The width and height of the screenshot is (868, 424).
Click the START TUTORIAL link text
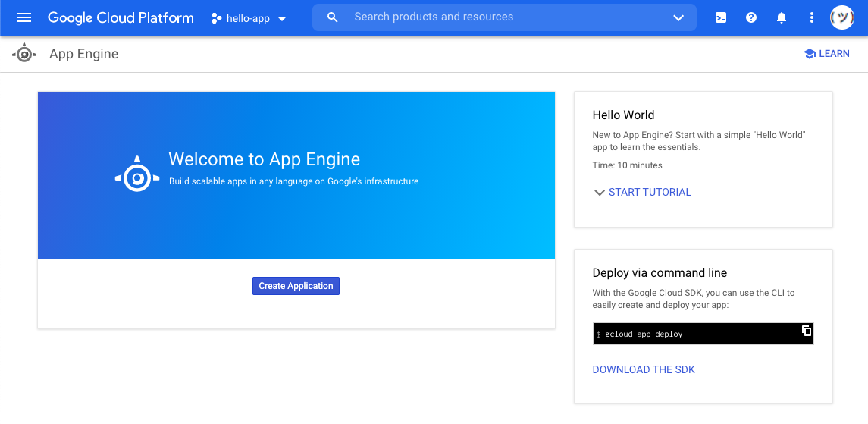coord(650,193)
